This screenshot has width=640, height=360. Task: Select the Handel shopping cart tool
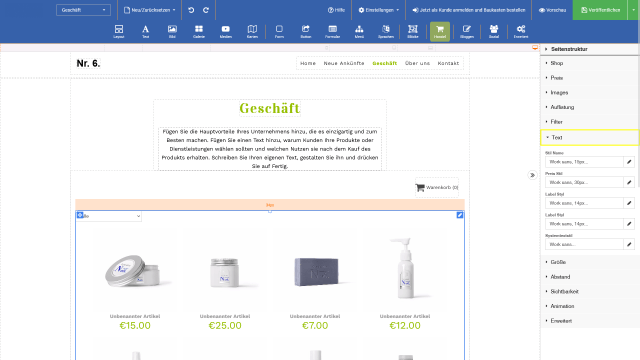pyautogui.click(x=440, y=31)
